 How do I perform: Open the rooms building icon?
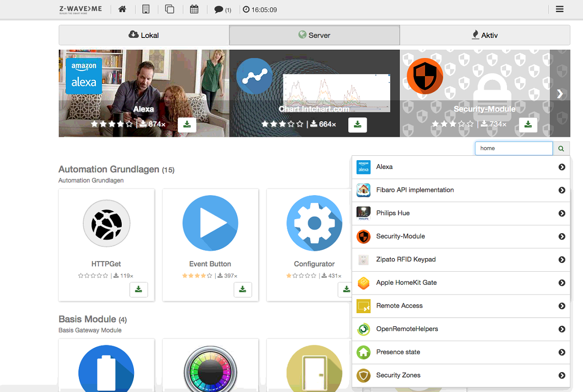(146, 9)
